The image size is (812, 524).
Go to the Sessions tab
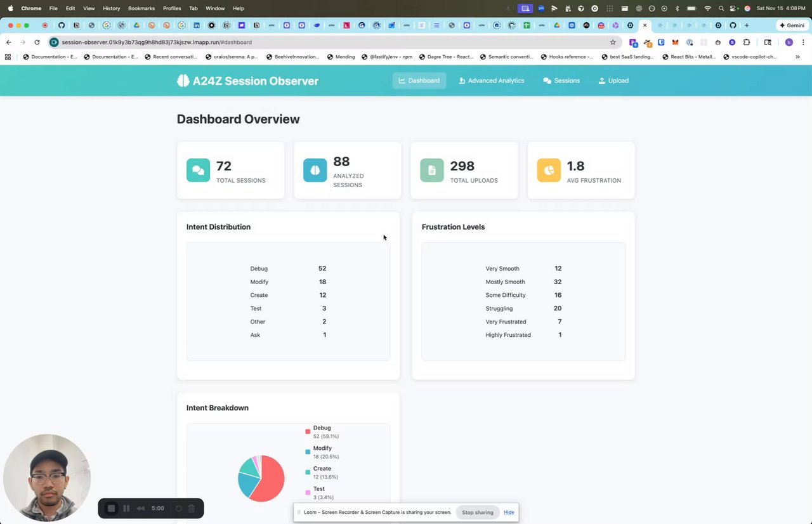click(561, 81)
